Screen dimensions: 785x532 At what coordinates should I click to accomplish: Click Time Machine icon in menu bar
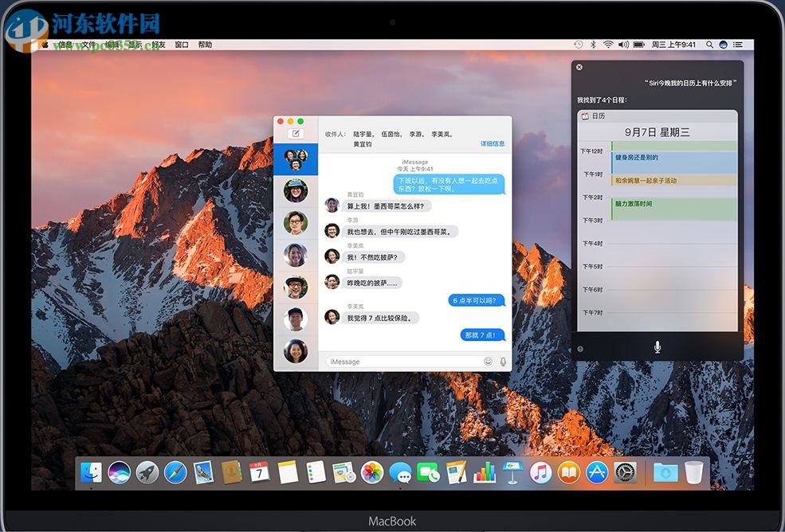click(579, 45)
